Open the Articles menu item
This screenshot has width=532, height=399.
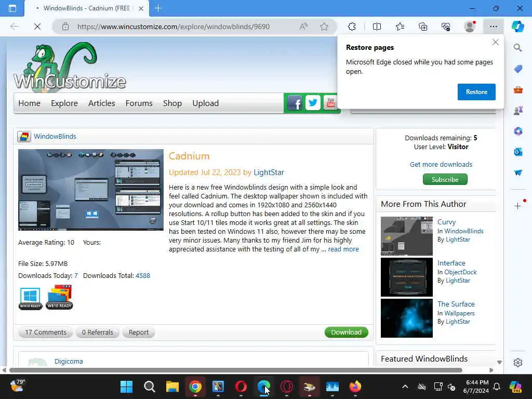pyautogui.click(x=101, y=103)
